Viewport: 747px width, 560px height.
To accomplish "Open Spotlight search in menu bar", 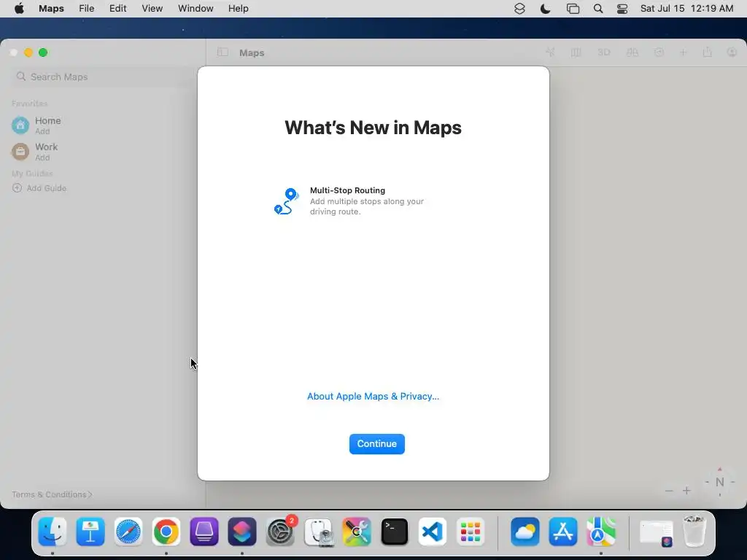I will (x=598, y=9).
